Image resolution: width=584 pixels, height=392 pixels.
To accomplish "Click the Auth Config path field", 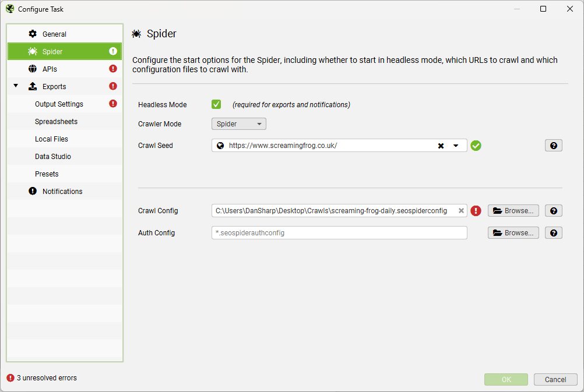I will [x=339, y=232].
